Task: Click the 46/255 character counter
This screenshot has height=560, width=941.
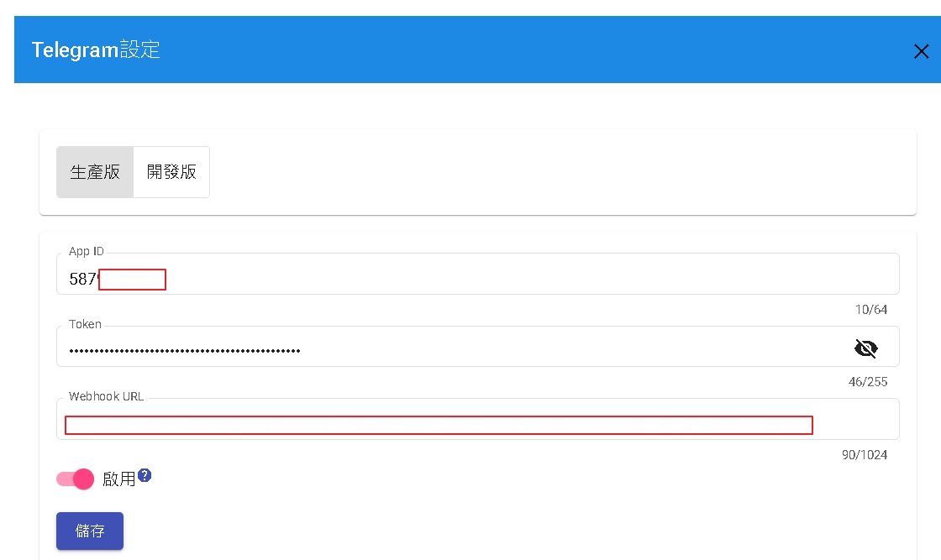Action: (868, 382)
